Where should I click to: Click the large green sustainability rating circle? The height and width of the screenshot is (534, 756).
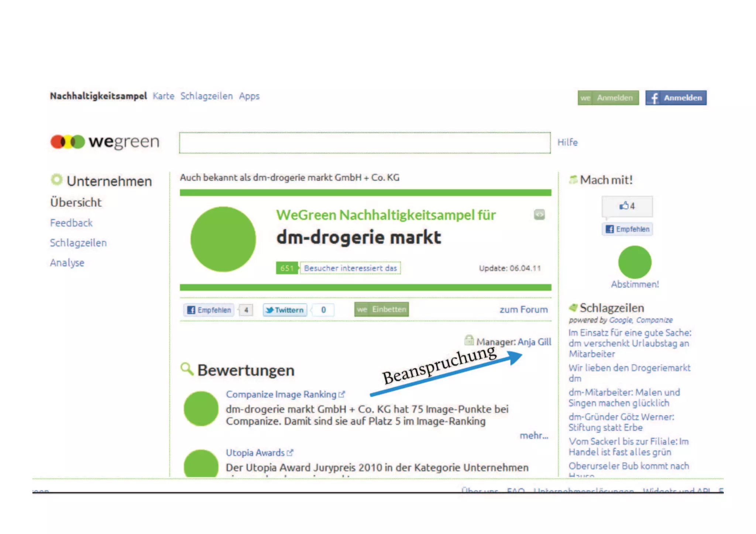223,239
